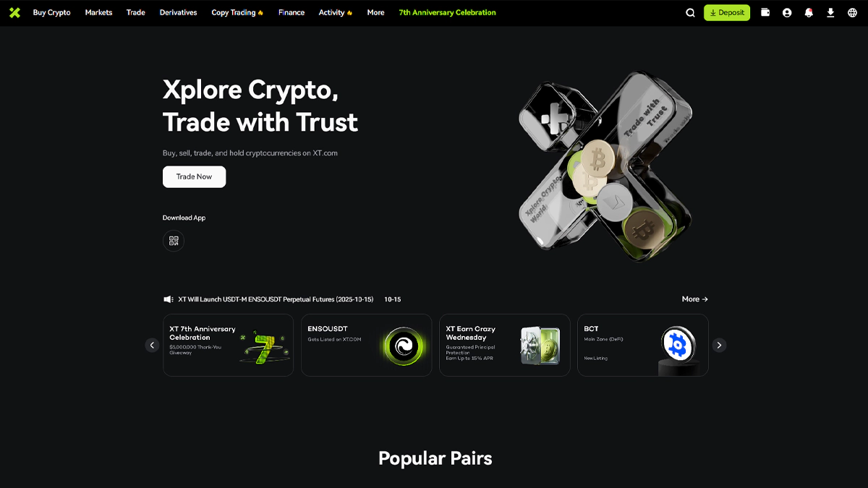The width and height of the screenshot is (868, 488).
Task: Click the Trade Now button
Action: point(194,176)
